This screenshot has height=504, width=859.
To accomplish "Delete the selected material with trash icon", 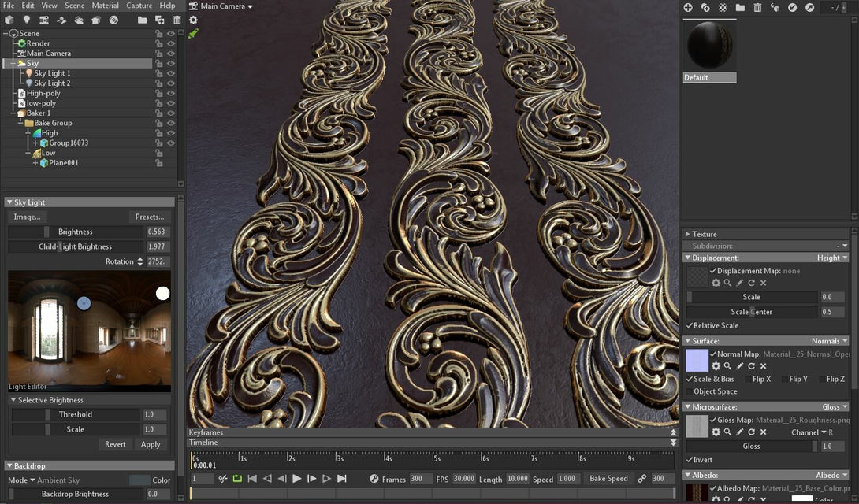I will click(757, 8).
